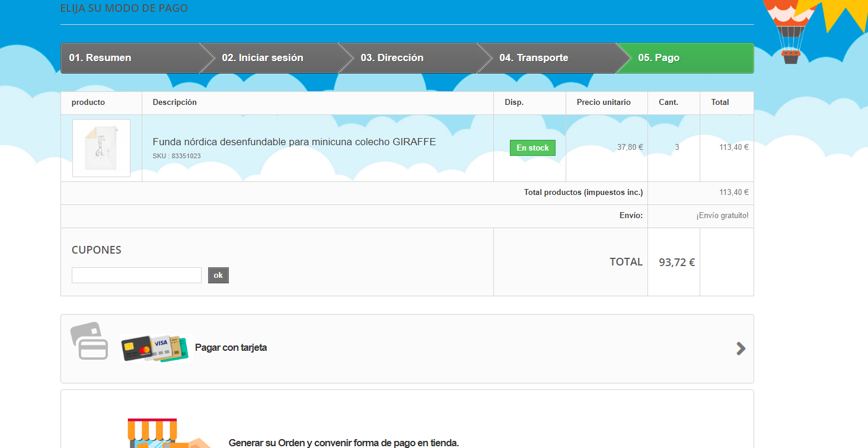Click the TOTAL label
Image resolution: width=868 pixels, height=448 pixels.
626,262
